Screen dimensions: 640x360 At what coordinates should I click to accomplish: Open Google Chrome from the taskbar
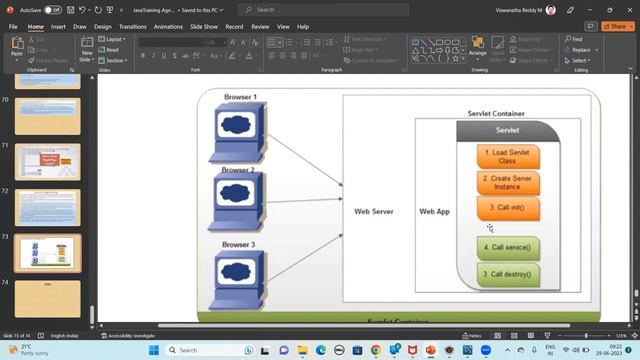(376, 350)
